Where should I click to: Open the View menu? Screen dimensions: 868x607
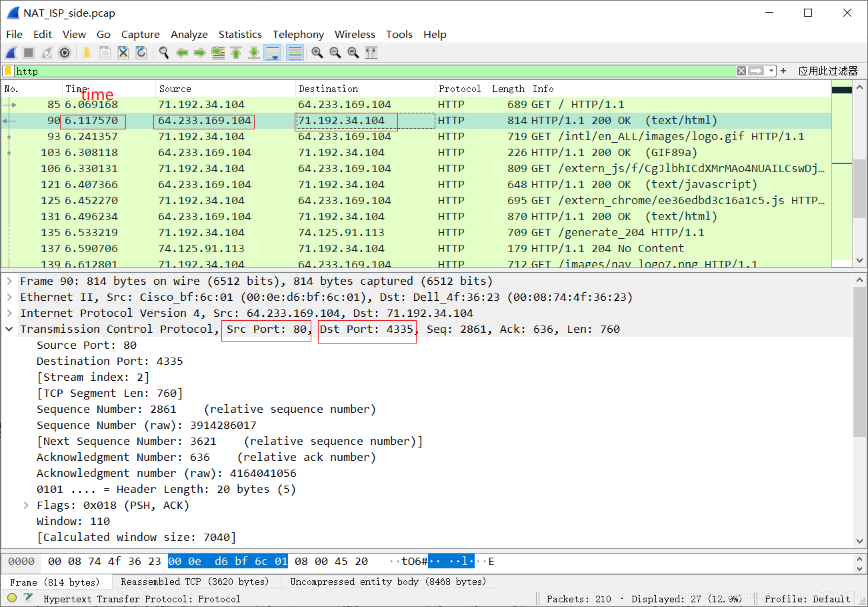coord(74,34)
